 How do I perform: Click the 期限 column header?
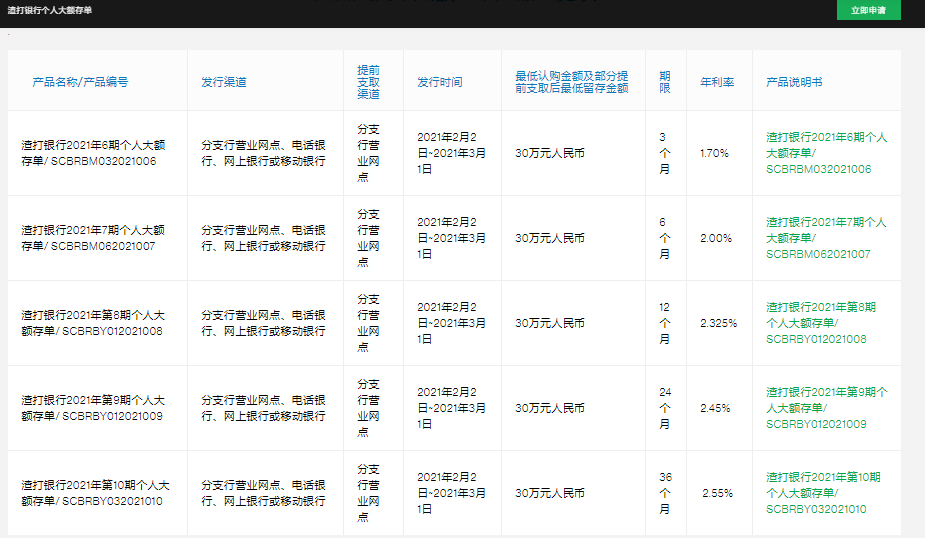coord(665,82)
